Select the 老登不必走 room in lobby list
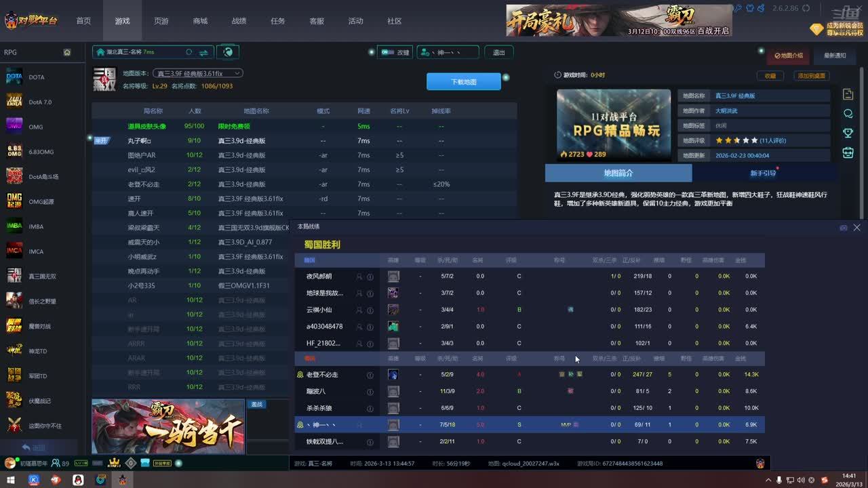 (x=304, y=184)
